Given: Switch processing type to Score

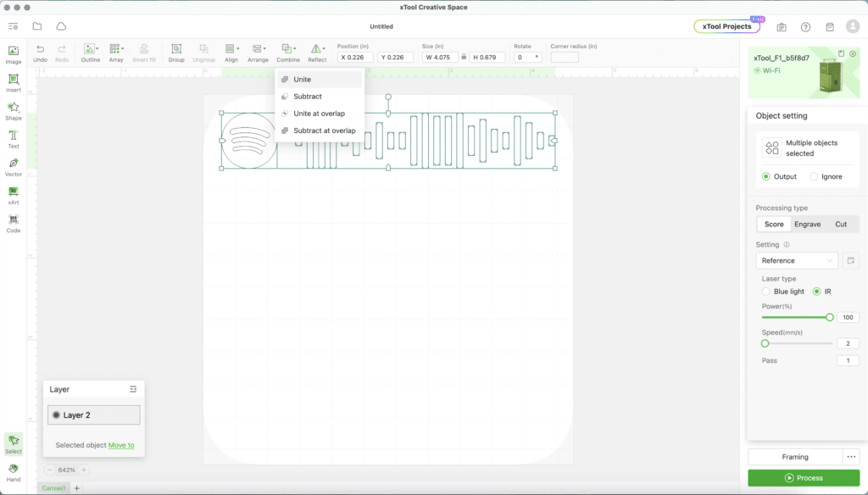Looking at the screenshot, I should 774,225.
